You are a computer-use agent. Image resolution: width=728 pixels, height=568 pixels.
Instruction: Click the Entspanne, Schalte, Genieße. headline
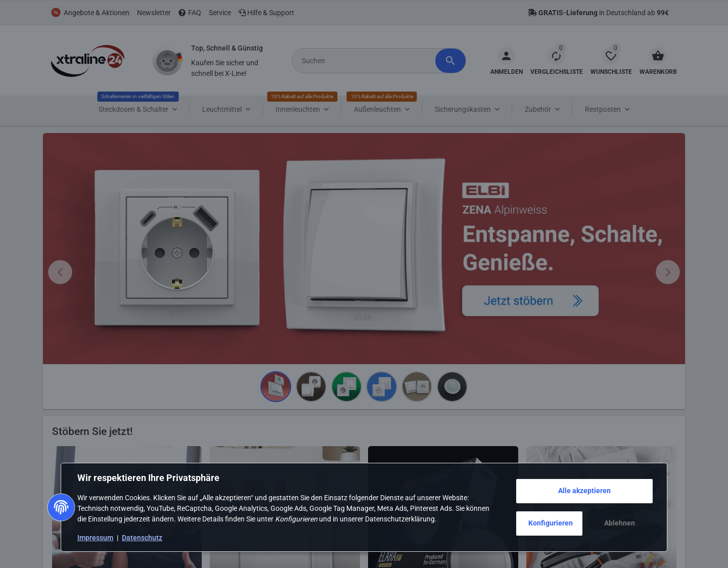point(563,248)
